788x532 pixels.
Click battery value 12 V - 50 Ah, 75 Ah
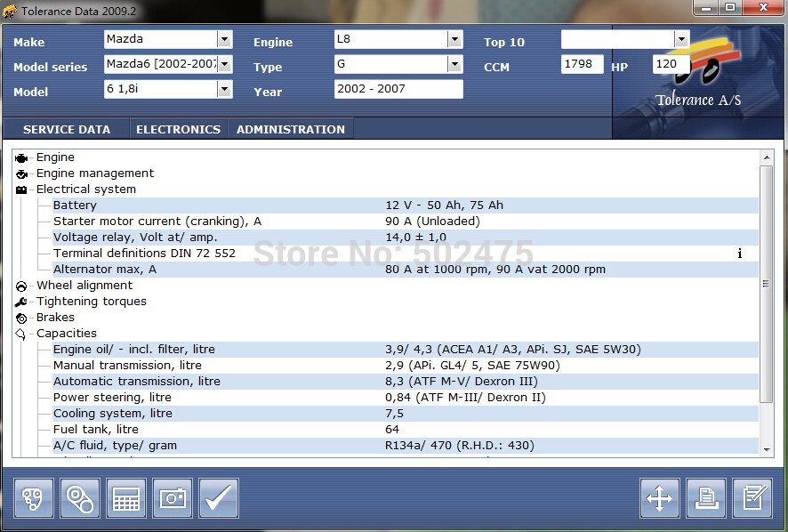445,206
